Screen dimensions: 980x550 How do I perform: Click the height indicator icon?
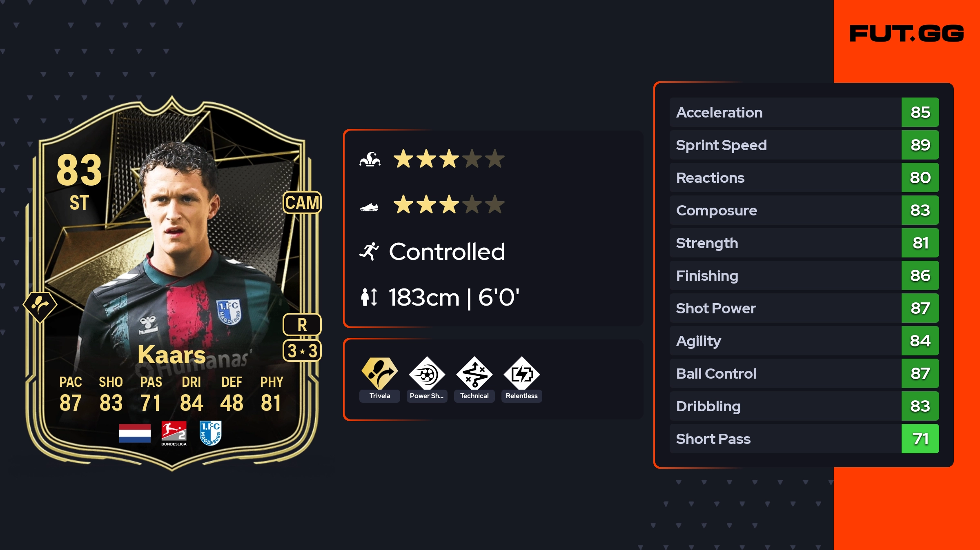tap(369, 297)
